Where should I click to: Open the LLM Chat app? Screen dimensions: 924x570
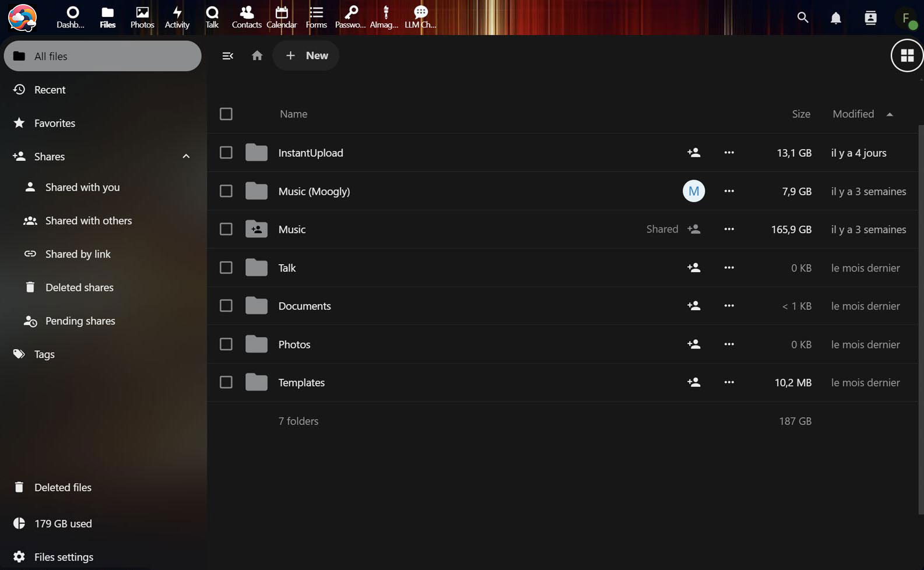(x=420, y=17)
